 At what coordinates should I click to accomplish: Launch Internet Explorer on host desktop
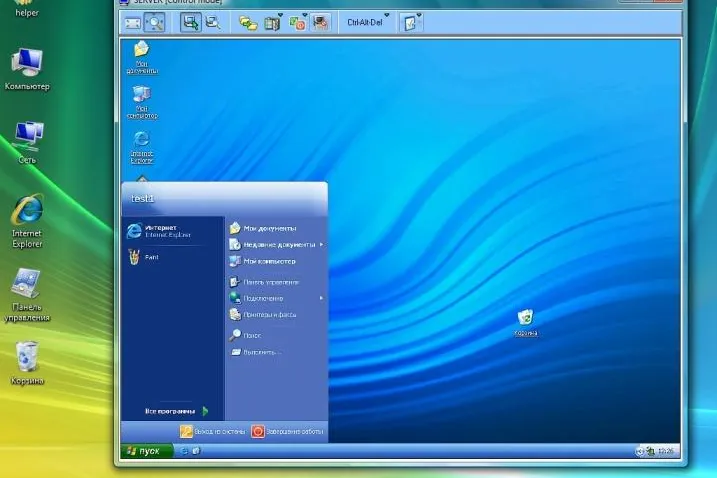tap(27, 221)
